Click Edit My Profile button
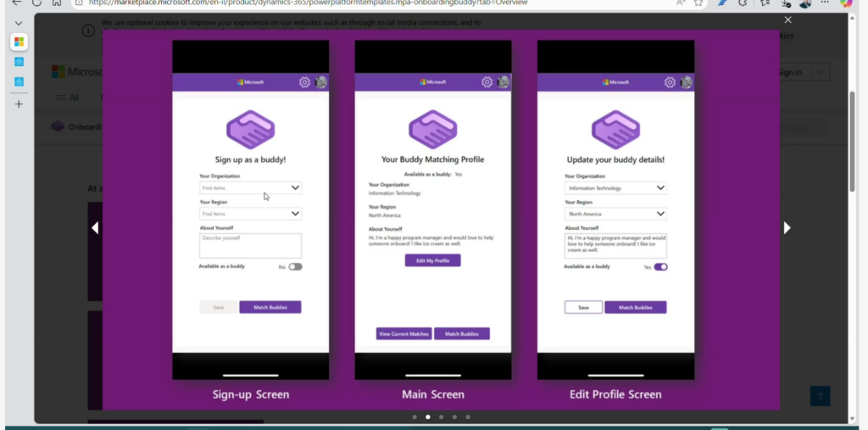 pyautogui.click(x=433, y=260)
